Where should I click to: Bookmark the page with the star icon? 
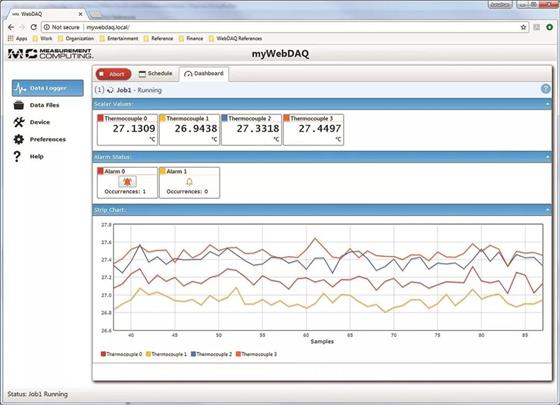(x=523, y=27)
